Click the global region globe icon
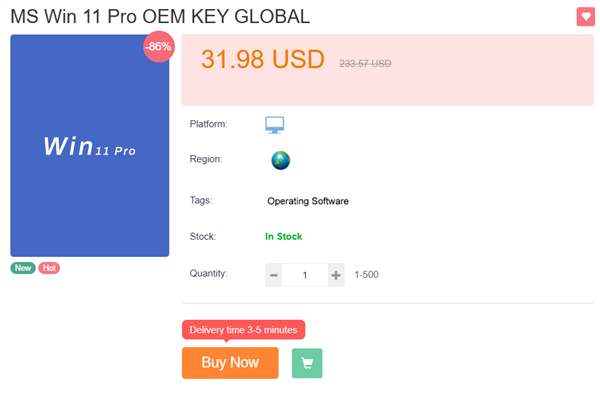Image resolution: width=600 pixels, height=413 pixels. point(280,160)
